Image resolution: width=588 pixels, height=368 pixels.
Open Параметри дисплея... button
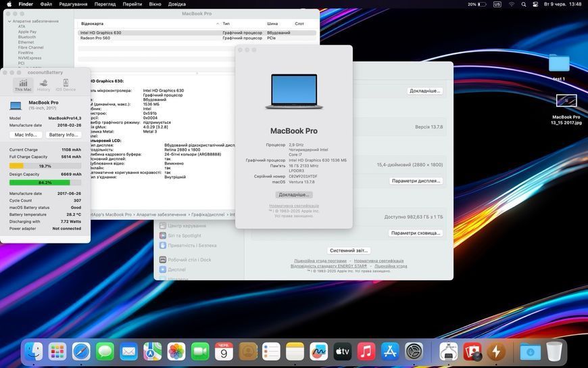[x=416, y=181]
